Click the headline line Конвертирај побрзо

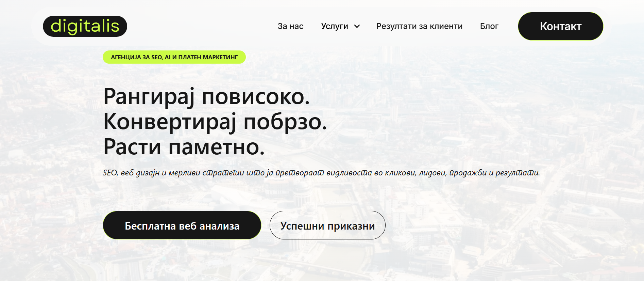(x=215, y=122)
